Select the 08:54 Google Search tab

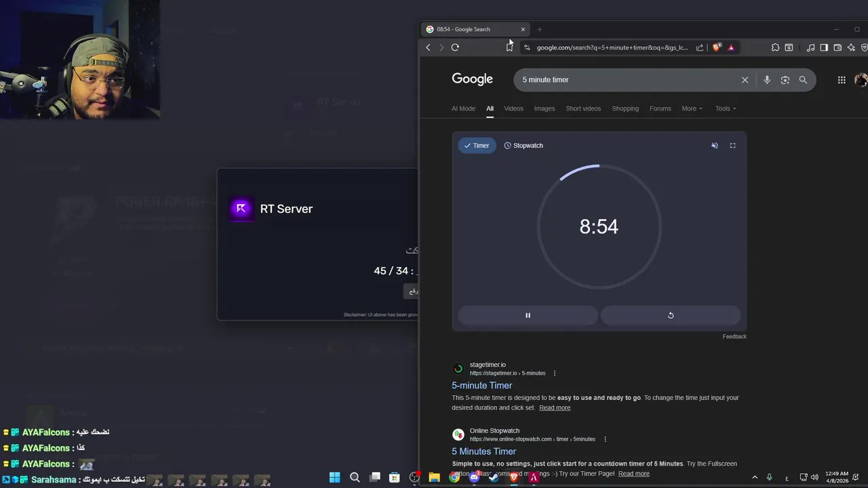click(475, 29)
